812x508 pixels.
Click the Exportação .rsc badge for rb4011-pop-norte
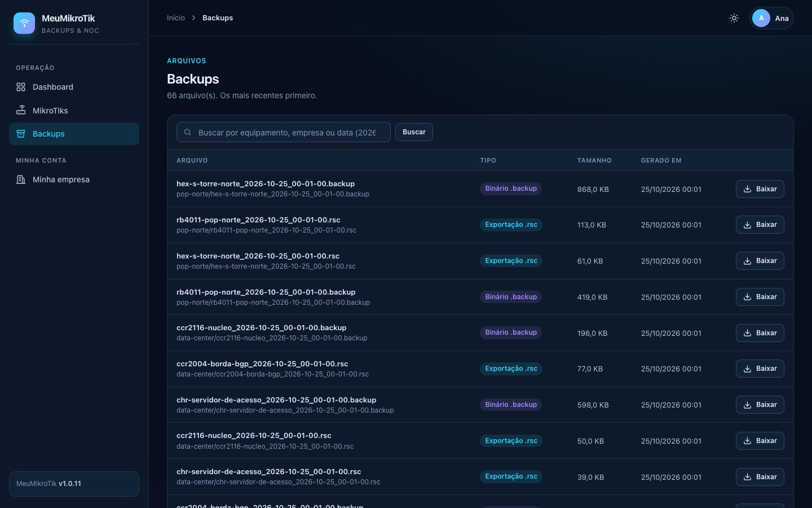coord(511,225)
